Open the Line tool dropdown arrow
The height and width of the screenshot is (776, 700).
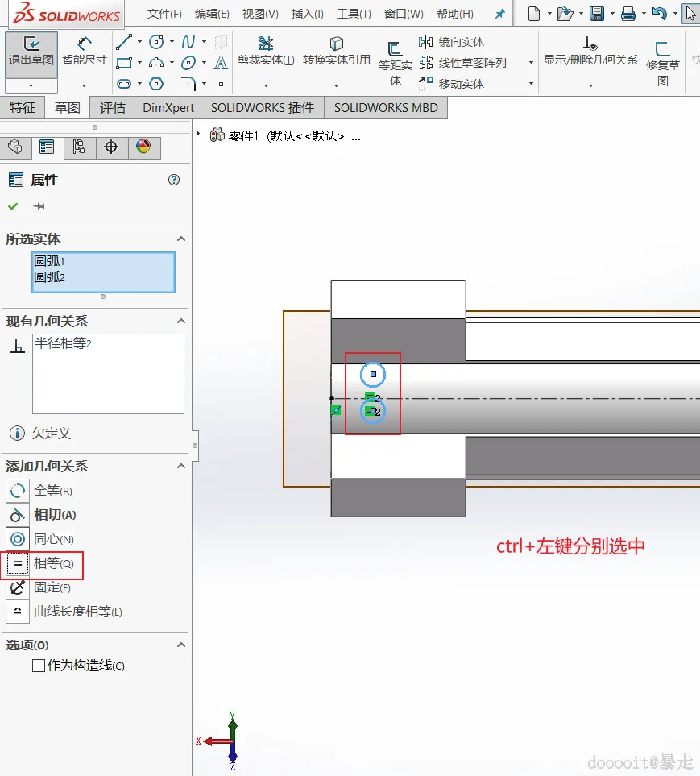(x=139, y=42)
